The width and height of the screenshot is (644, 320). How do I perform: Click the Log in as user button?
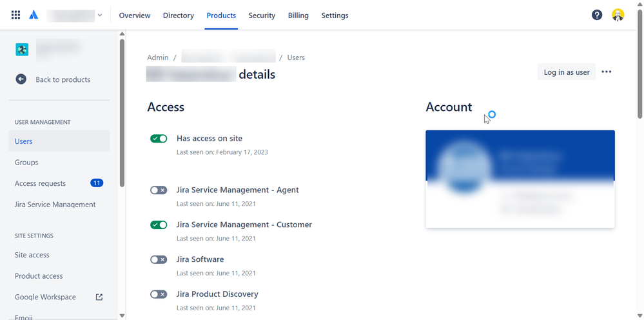(567, 72)
